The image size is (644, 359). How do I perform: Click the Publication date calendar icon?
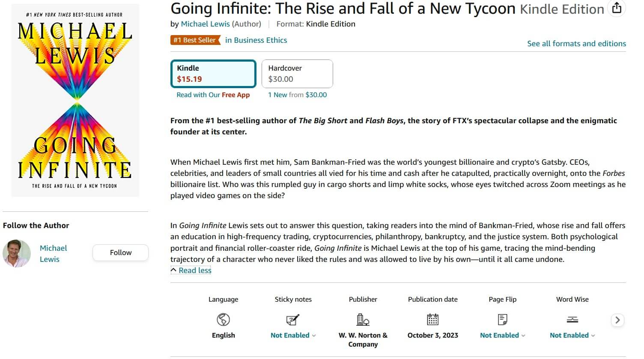tap(432, 320)
